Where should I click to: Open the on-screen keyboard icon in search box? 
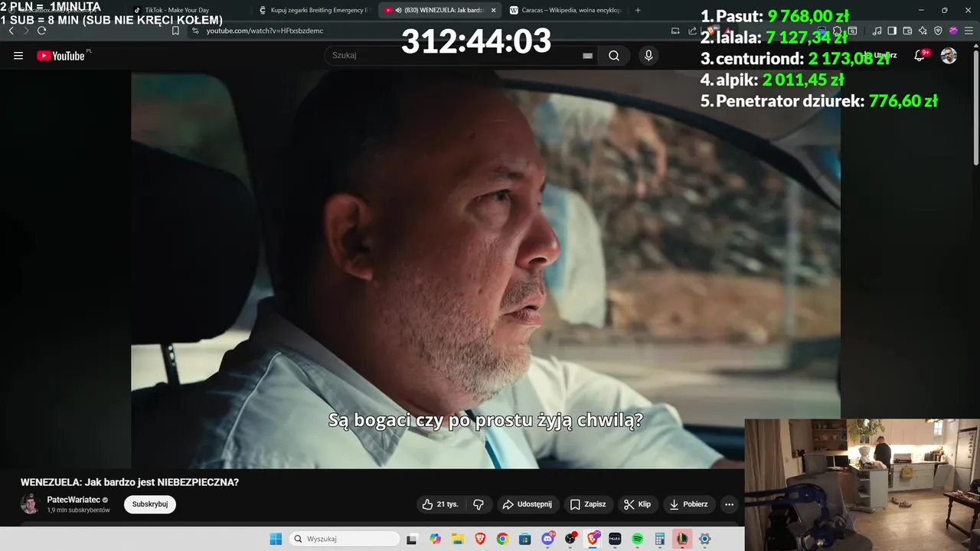click(587, 56)
